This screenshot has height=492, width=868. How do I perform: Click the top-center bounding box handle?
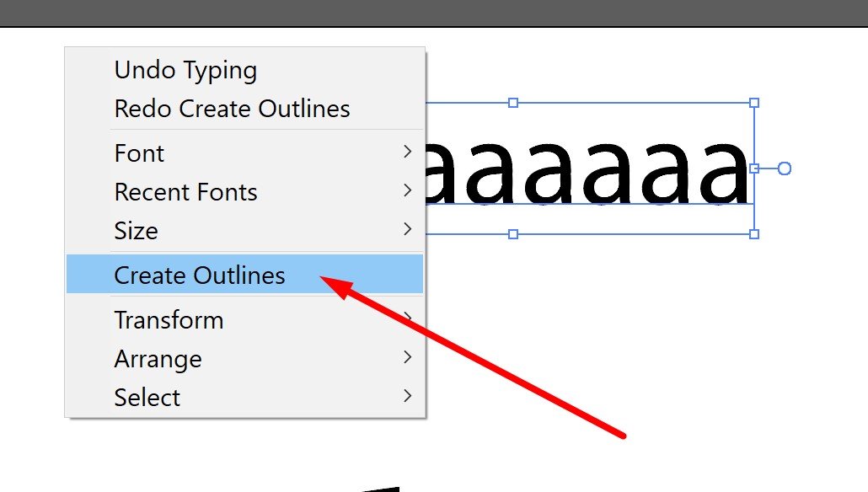(513, 103)
